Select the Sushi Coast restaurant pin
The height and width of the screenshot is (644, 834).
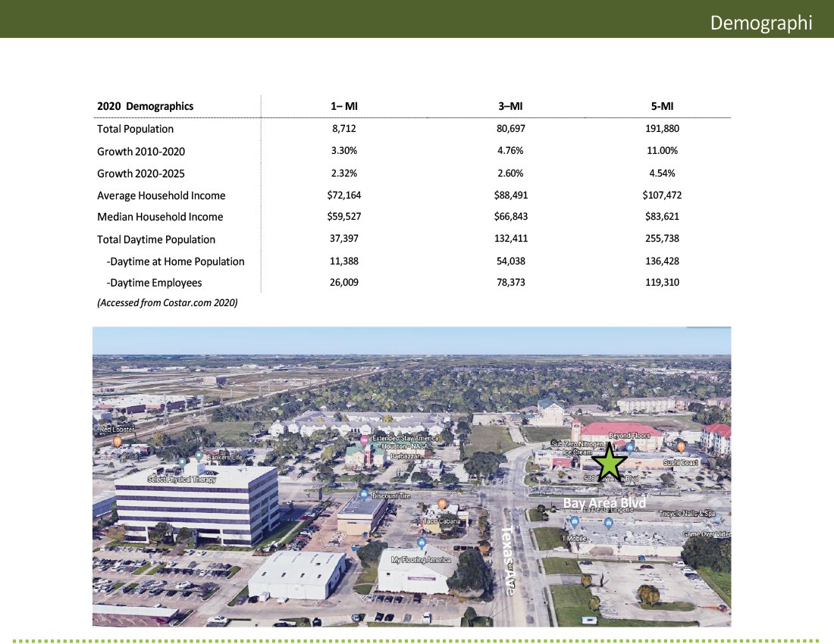tap(681, 446)
